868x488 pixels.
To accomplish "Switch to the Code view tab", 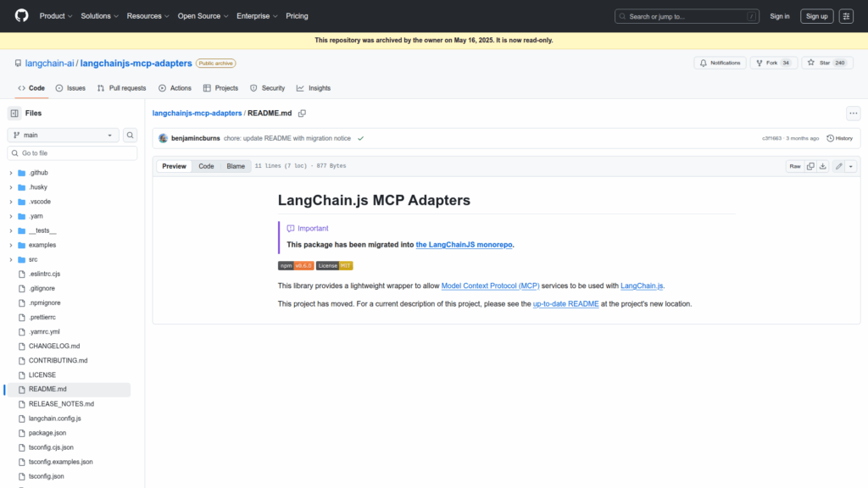I will coord(206,166).
